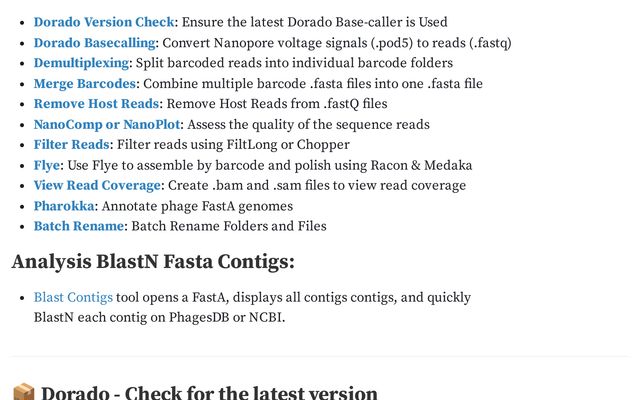Click the Dorado latest version heading
Image resolution: width=640 pixels, height=400 pixels.
pos(209,393)
